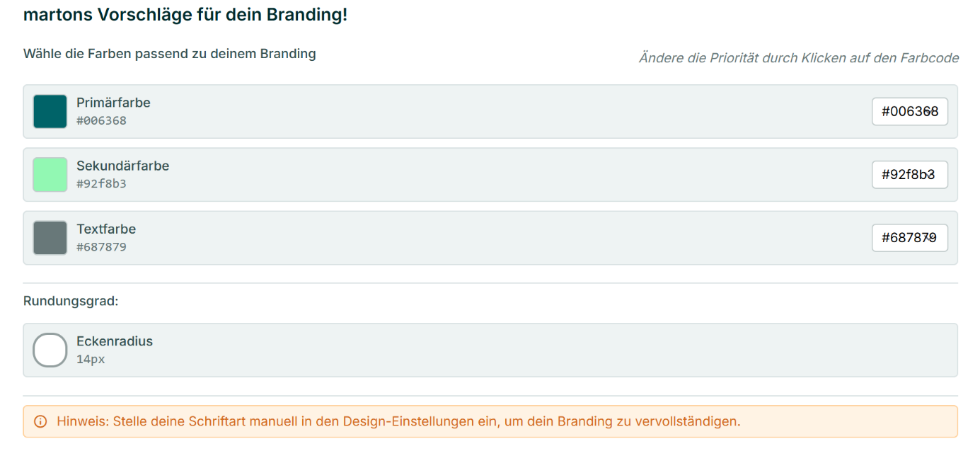The height and width of the screenshot is (451, 980).
Task: Click the Textfarbe label
Action: pyautogui.click(x=106, y=229)
